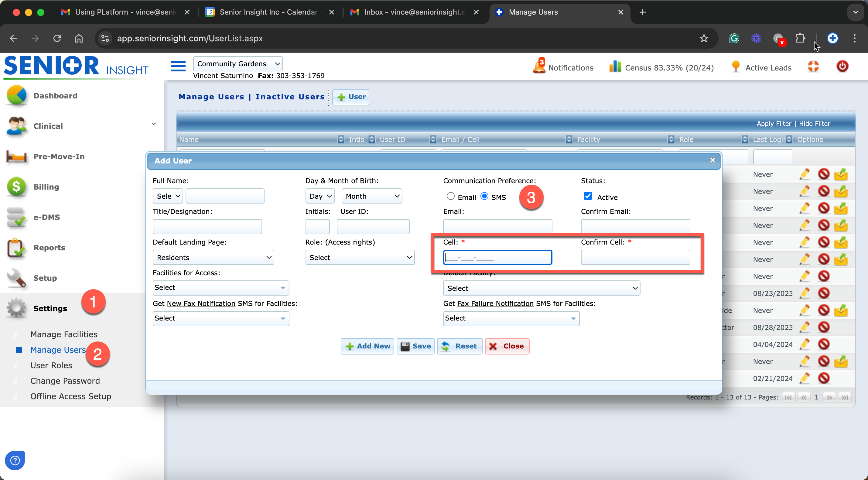This screenshot has width=868, height=480.
Task: Open the Dashboard pie chart icon
Action: [16, 96]
